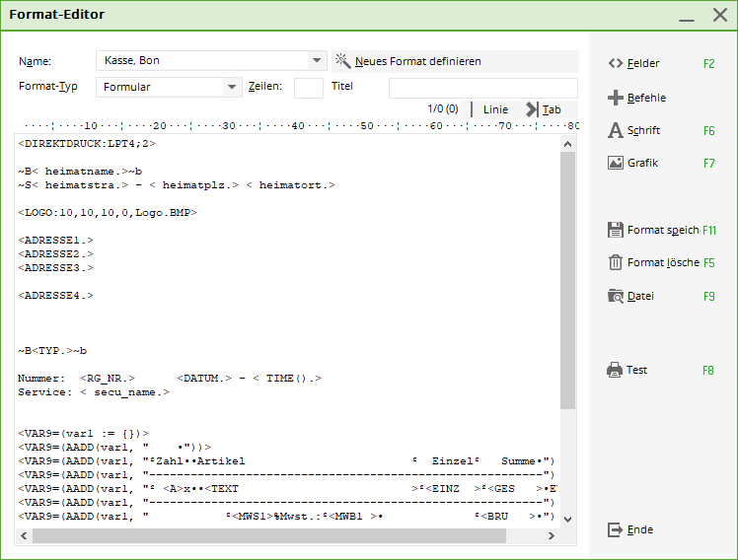Open the Felder code-brackets icon
The image size is (738, 560).
coord(616,63)
